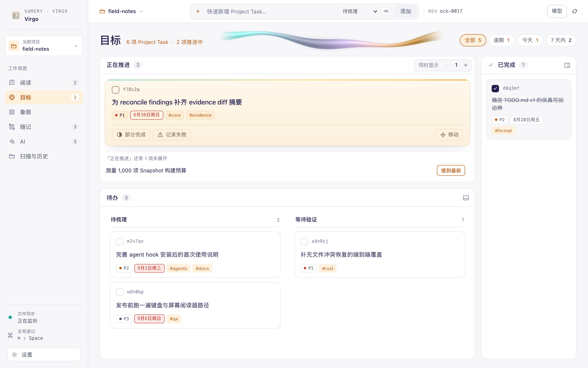The image size is (588, 368).
Task: Click the #evidence tag on fl8c2a
Action: coord(200,115)
